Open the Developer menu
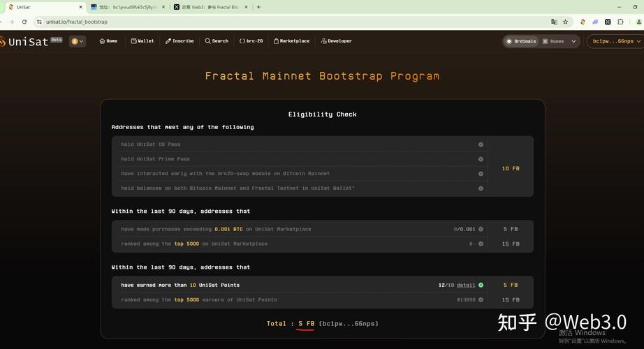The height and width of the screenshot is (349, 644). tap(337, 41)
